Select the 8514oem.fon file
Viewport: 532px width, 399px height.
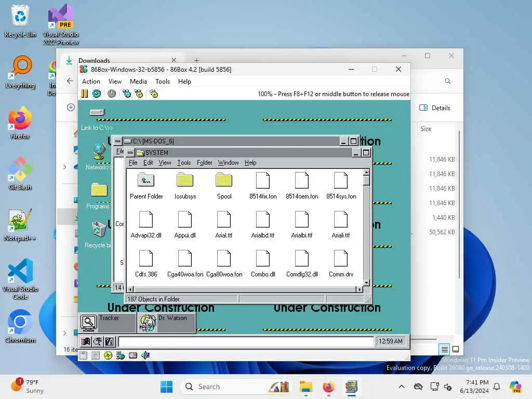click(x=302, y=185)
